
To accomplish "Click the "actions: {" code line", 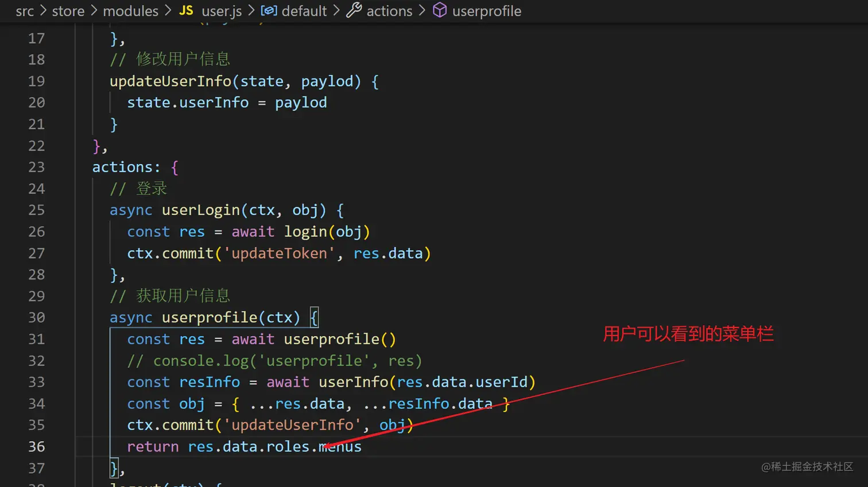I will coord(135,167).
